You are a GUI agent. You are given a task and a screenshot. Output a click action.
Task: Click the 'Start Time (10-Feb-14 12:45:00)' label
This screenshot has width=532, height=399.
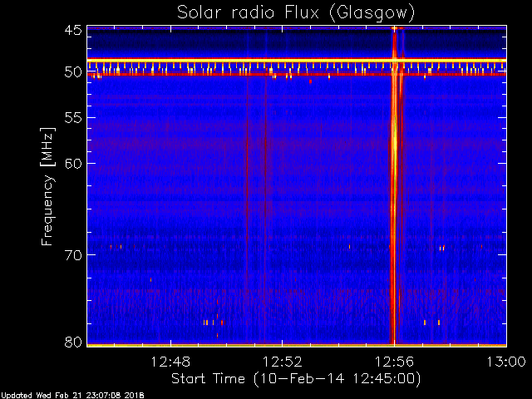pyautogui.click(x=296, y=379)
